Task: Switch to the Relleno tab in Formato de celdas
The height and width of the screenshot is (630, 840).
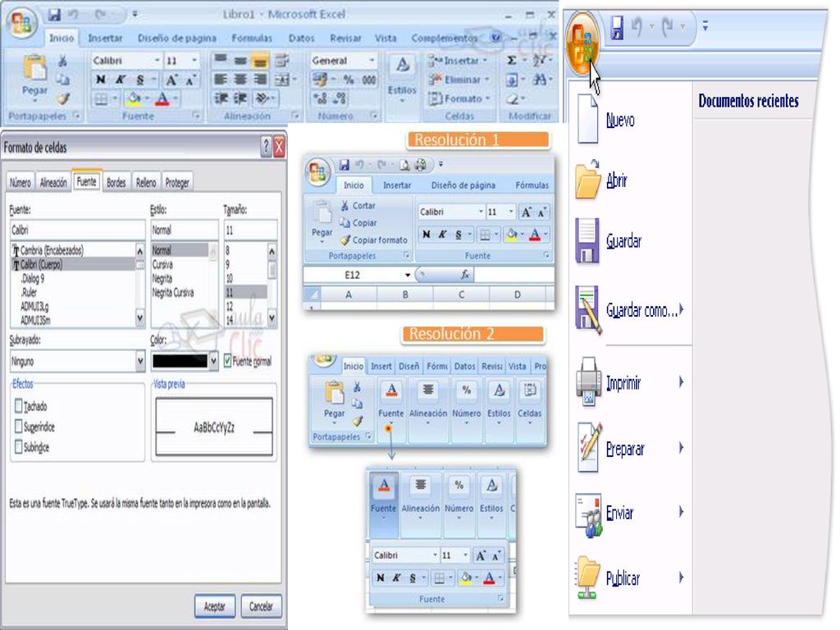Action: 146,182
